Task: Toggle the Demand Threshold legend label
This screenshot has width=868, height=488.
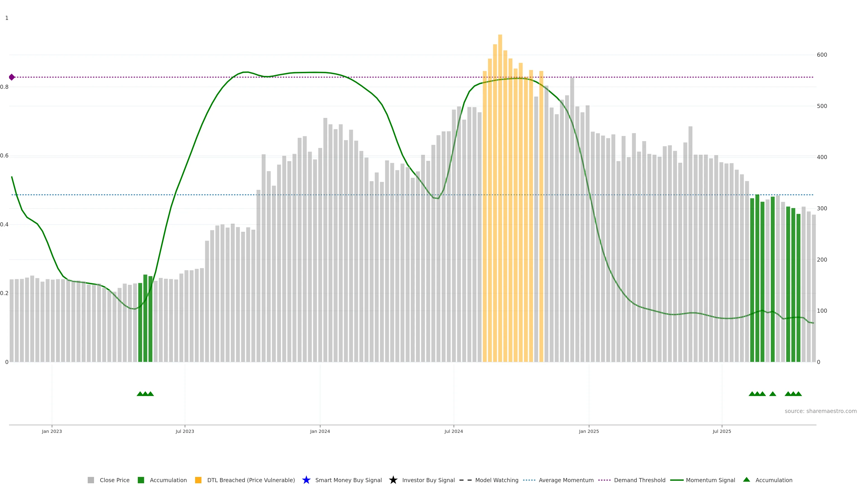Action: point(639,480)
